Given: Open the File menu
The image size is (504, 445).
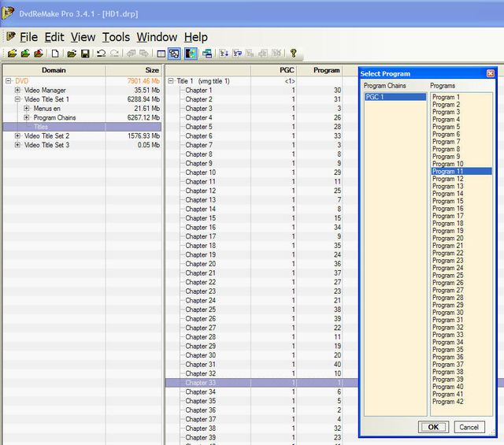Looking at the screenshot, I should (28, 37).
